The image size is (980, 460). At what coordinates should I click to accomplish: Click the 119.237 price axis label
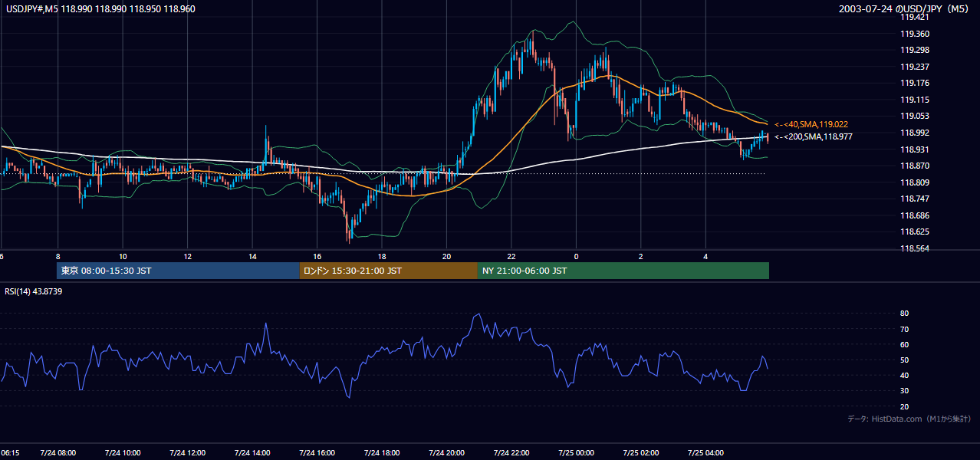915,67
